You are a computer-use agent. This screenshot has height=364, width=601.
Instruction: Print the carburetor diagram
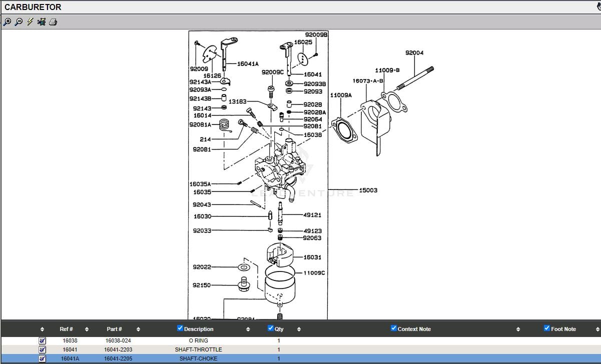pyautogui.click(x=53, y=21)
